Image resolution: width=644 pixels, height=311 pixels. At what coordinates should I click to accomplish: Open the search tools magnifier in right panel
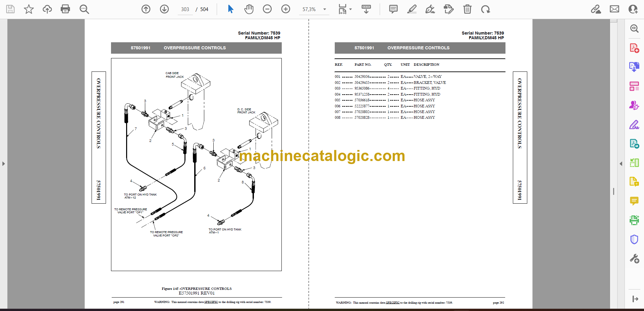pyautogui.click(x=634, y=29)
